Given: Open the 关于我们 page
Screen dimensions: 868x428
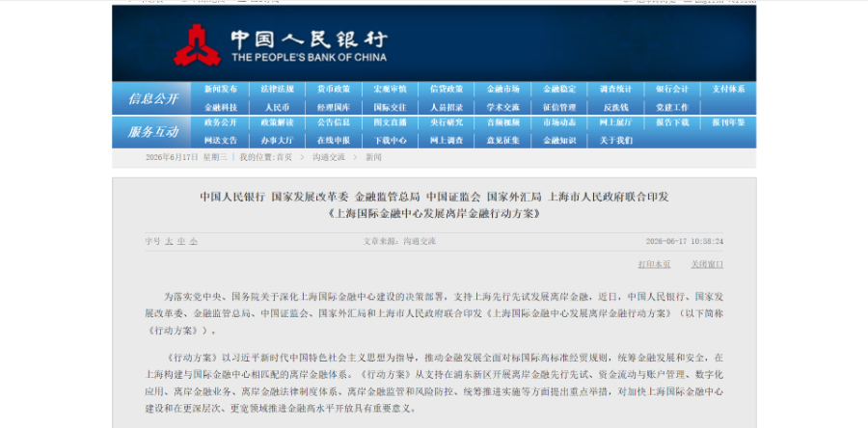Looking at the screenshot, I should pos(615,141).
